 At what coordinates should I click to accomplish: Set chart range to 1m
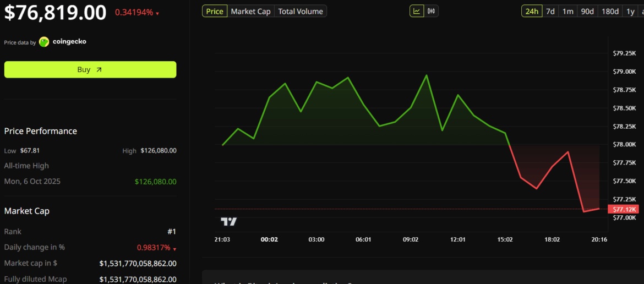567,11
